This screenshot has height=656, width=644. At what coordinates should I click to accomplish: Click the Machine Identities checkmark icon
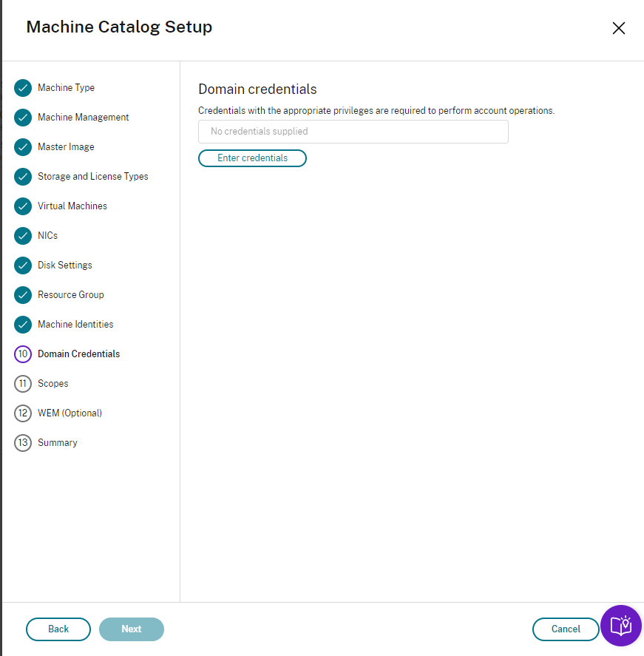[23, 325]
